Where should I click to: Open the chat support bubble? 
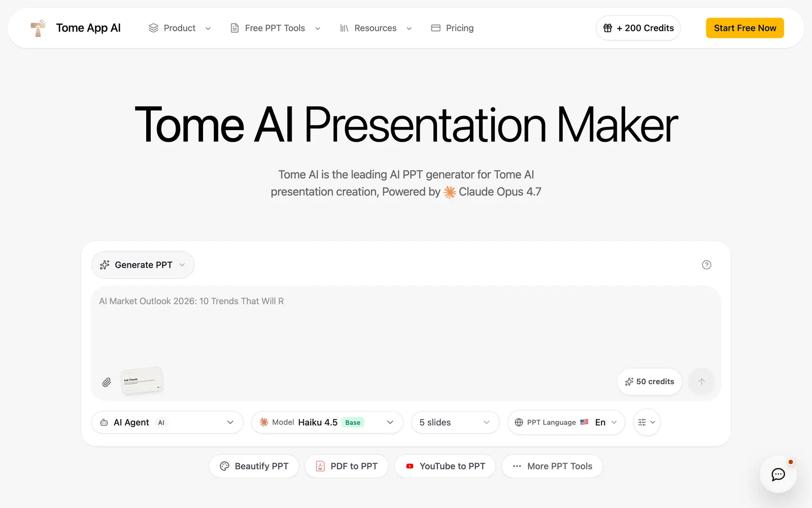pos(778,474)
